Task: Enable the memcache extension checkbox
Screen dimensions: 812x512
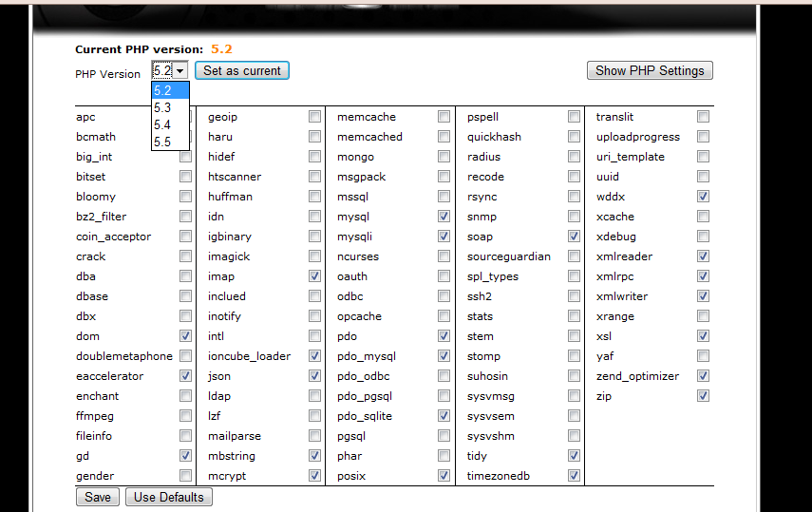Action: point(444,117)
